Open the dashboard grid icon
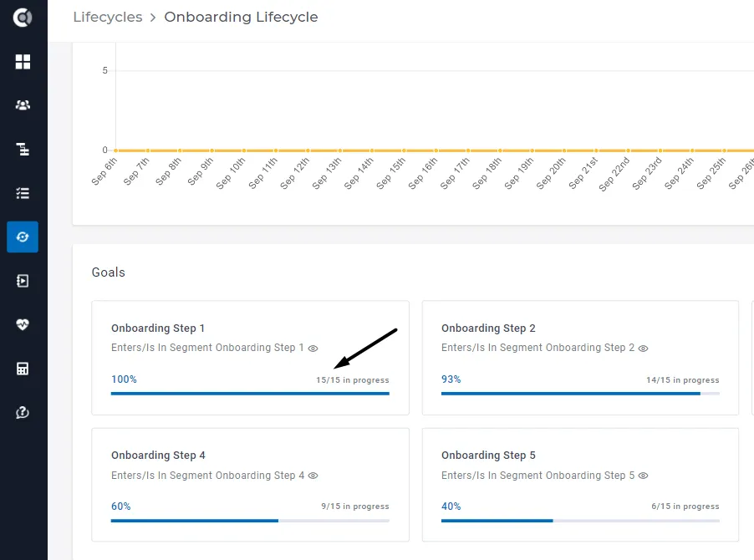Viewport: 754px width, 560px height. tap(23, 62)
